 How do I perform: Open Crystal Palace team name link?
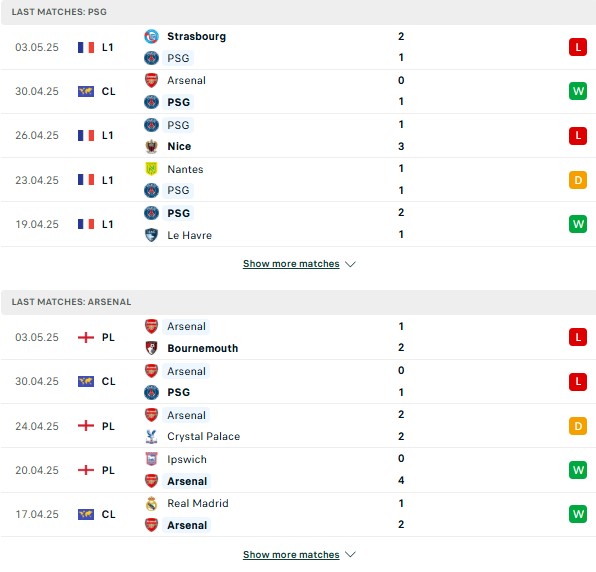coord(204,436)
